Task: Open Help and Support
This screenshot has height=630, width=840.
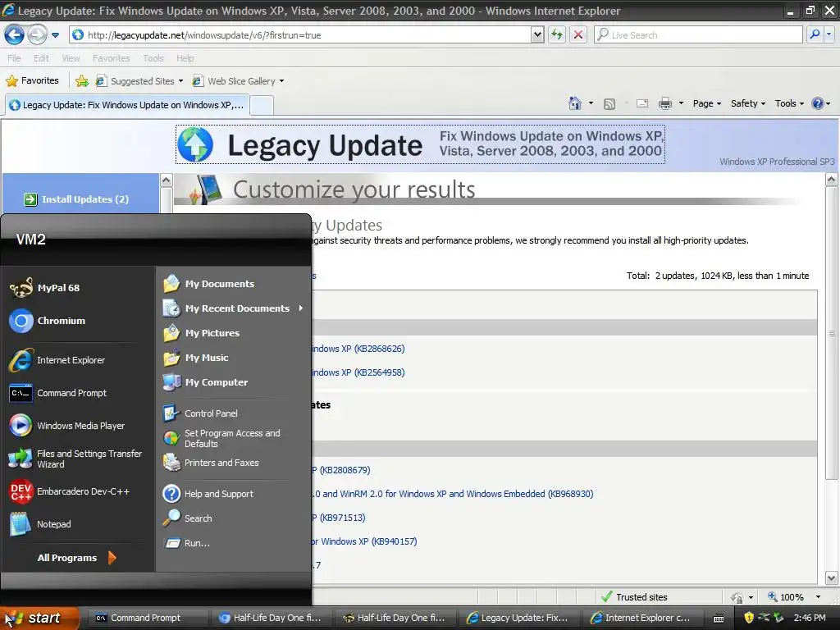Action: pyautogui.click(x=208, y=494)
